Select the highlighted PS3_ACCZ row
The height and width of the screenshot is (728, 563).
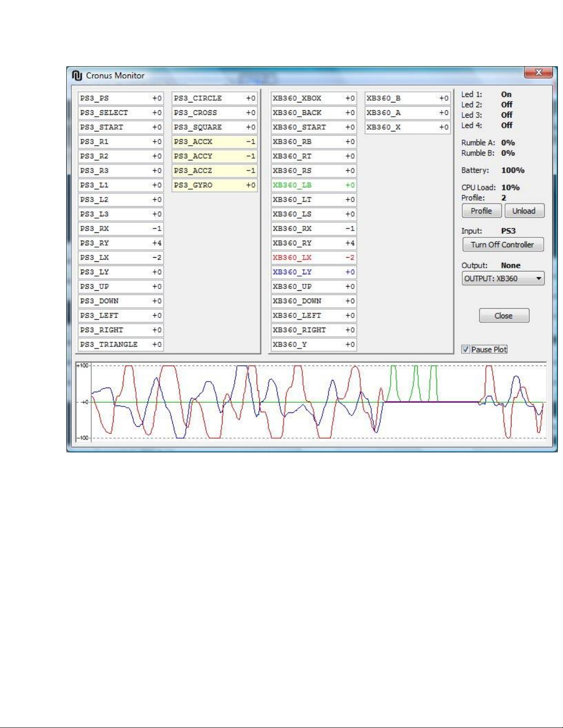[x=215, y=170]
